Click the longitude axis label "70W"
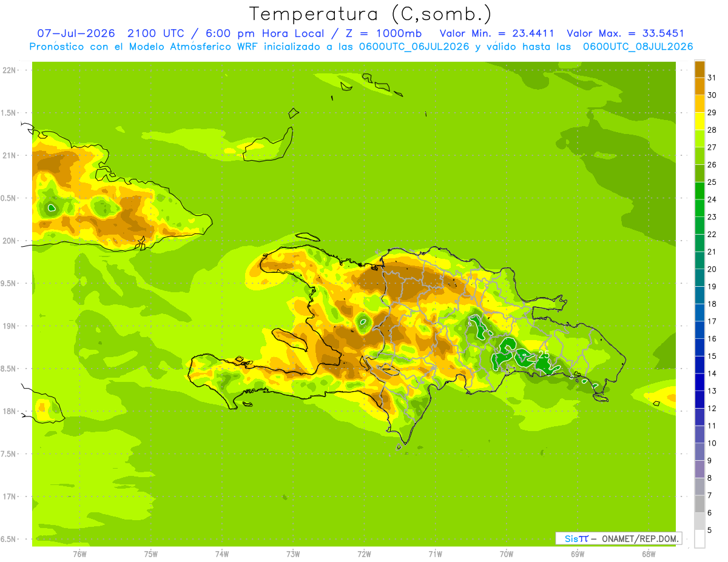 click(x=507, y=554)
